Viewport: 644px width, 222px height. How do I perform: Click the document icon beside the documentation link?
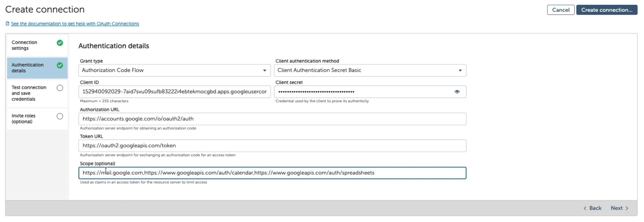tap(7, 24)
